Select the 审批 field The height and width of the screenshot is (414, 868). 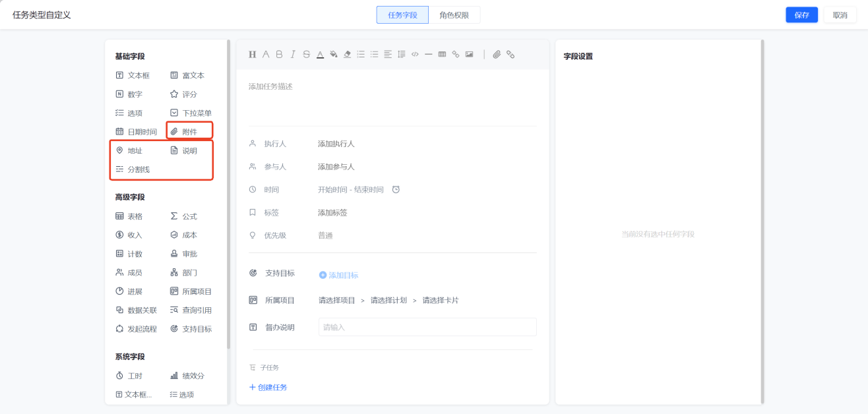184,254
